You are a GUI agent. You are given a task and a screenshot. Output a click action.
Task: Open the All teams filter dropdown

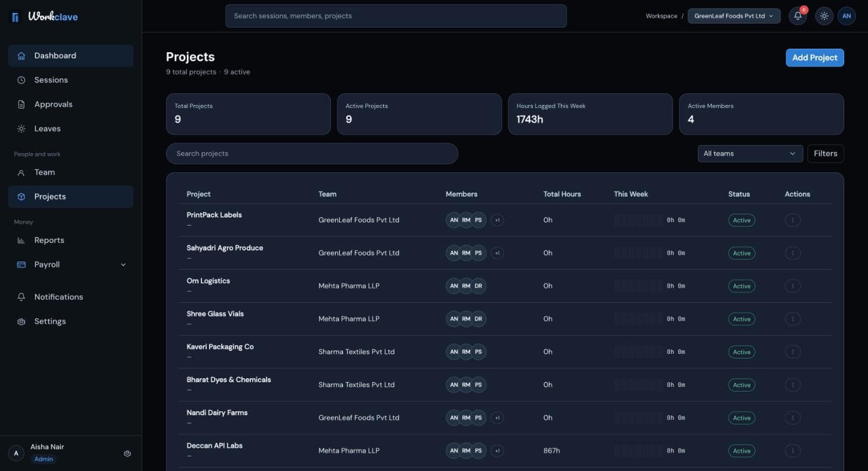tap(750, 154)
